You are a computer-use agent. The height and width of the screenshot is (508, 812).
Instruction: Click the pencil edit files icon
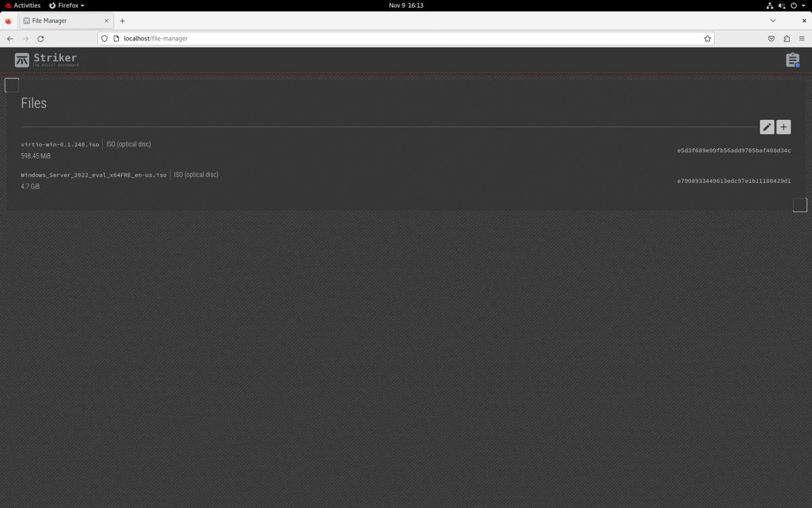point(767,127)
